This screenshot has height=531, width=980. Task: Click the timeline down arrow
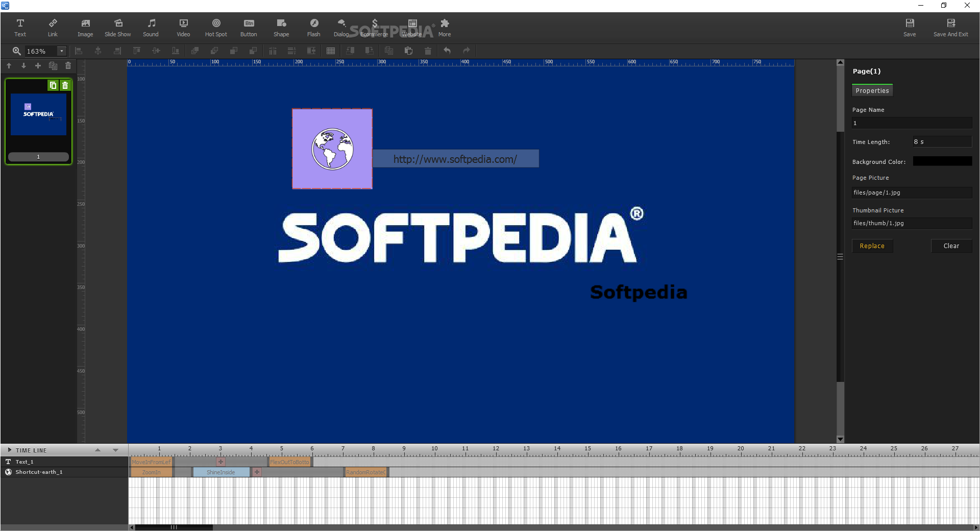(115, 450)
